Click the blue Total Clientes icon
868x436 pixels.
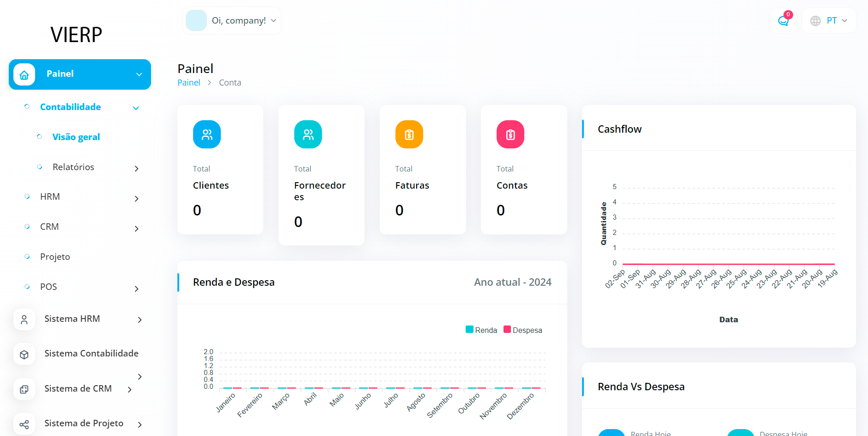pyautogui.click(x=206, y=135)
